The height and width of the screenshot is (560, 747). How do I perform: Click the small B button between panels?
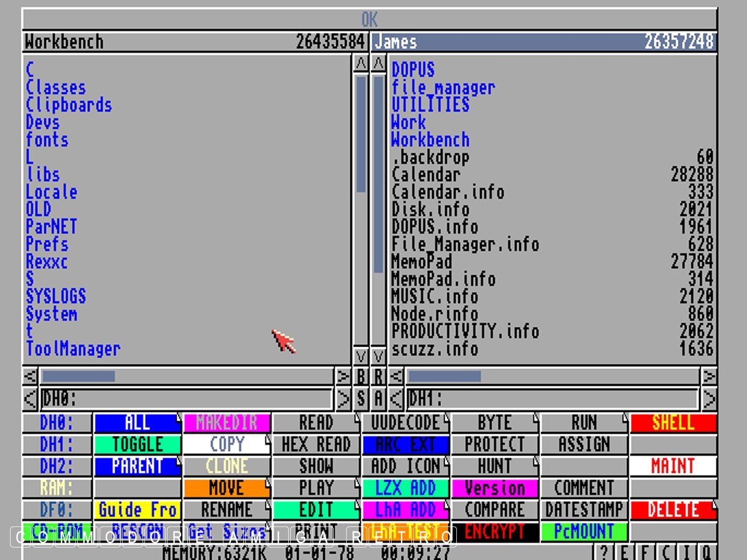point(360,376)
